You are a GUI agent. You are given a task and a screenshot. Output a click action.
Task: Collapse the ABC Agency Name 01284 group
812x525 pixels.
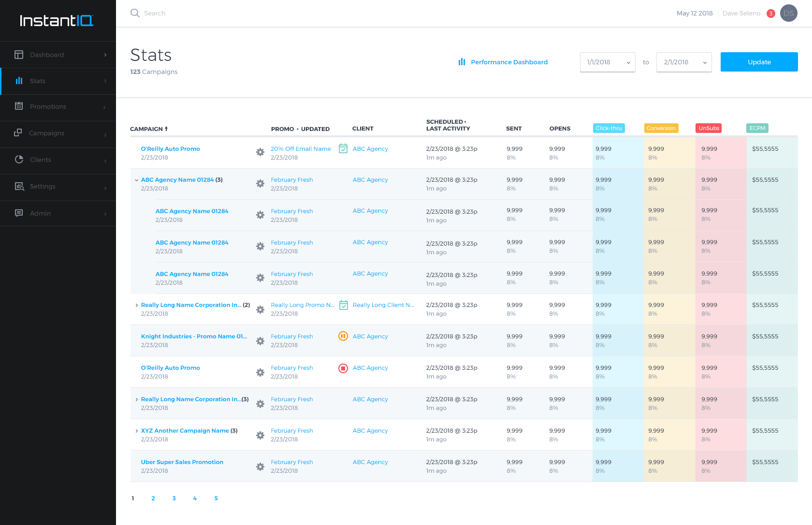point(136,179)
